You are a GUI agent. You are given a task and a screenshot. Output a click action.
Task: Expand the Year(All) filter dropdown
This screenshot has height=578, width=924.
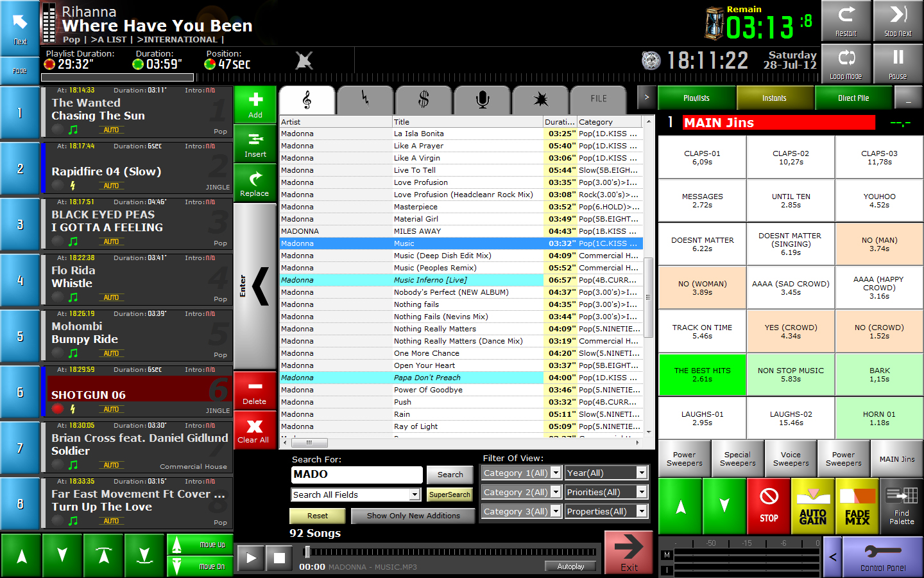click(x=641, y=473)
